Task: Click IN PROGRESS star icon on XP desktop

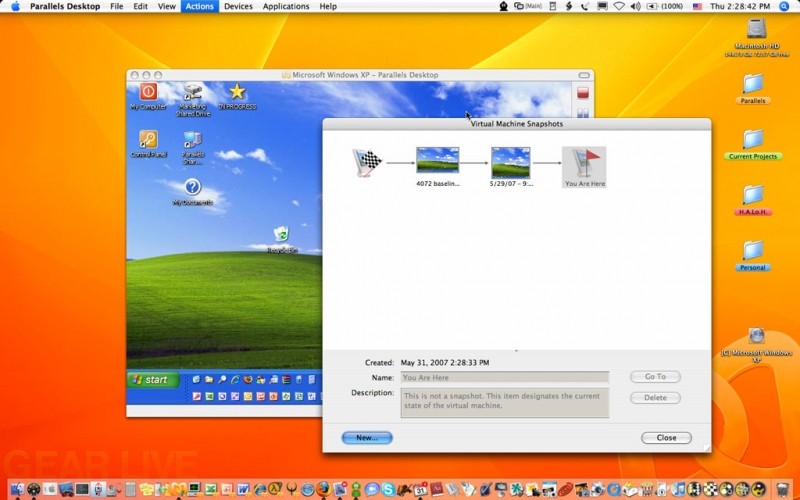Action: 237,96
